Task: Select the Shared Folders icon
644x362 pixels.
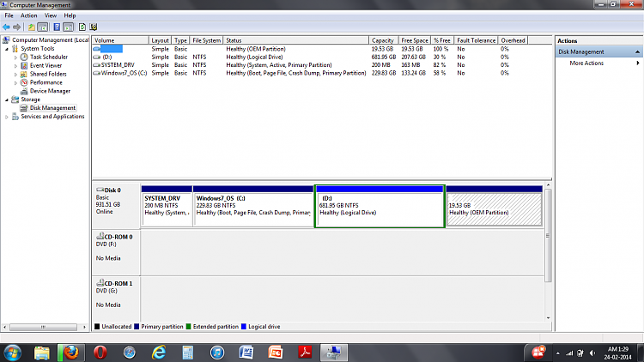Action: [x=24, y=74]
